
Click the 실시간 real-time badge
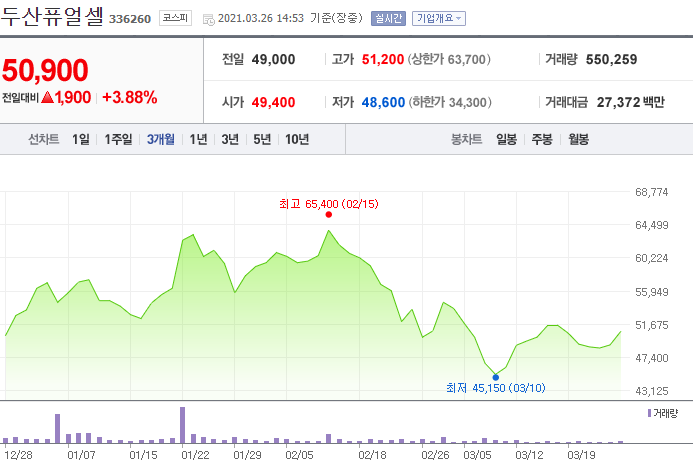(388, 19)
